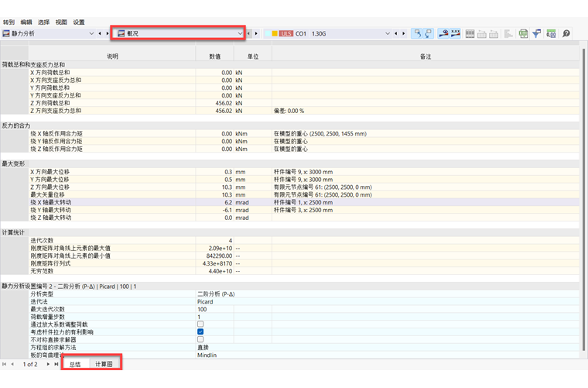The height and width of the screenshot is (388, 588).
Task: Open the 0.00 decimal places icon
Action: pyautogui.click(x=551, y=34)
